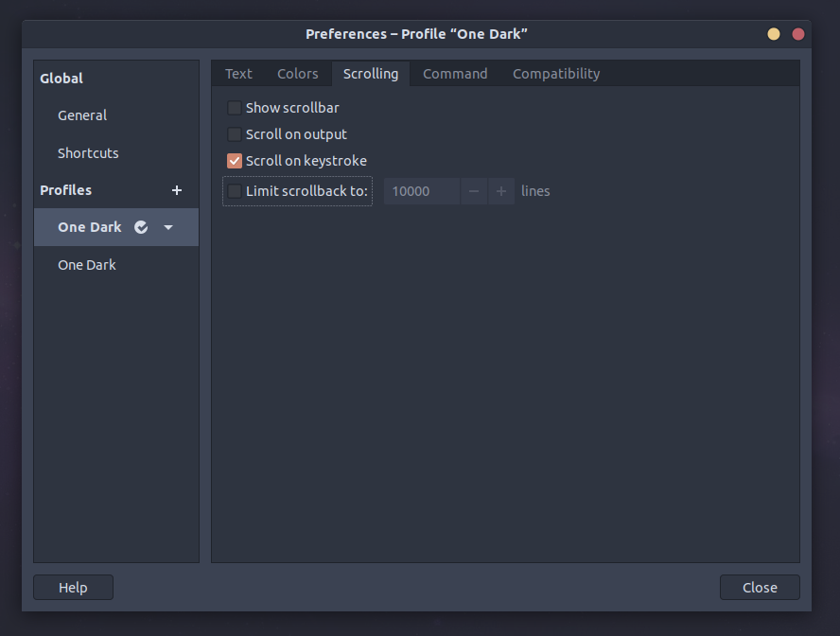The height and width of the screenshot is (636, 840).
Task: Disable Scroll on keystroke
Action: (x=235, y=161)
